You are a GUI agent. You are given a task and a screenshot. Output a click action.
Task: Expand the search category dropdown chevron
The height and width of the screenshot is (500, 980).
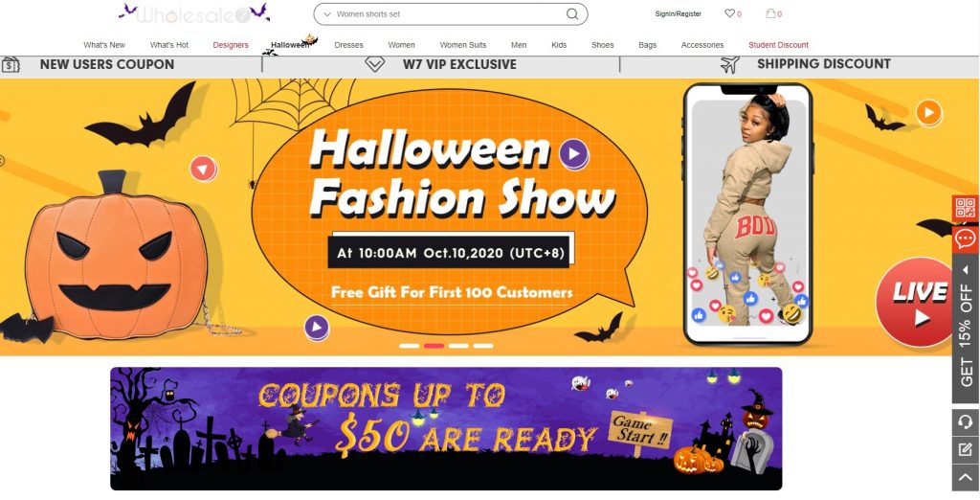pyautogui.click(x=327, y=13)
